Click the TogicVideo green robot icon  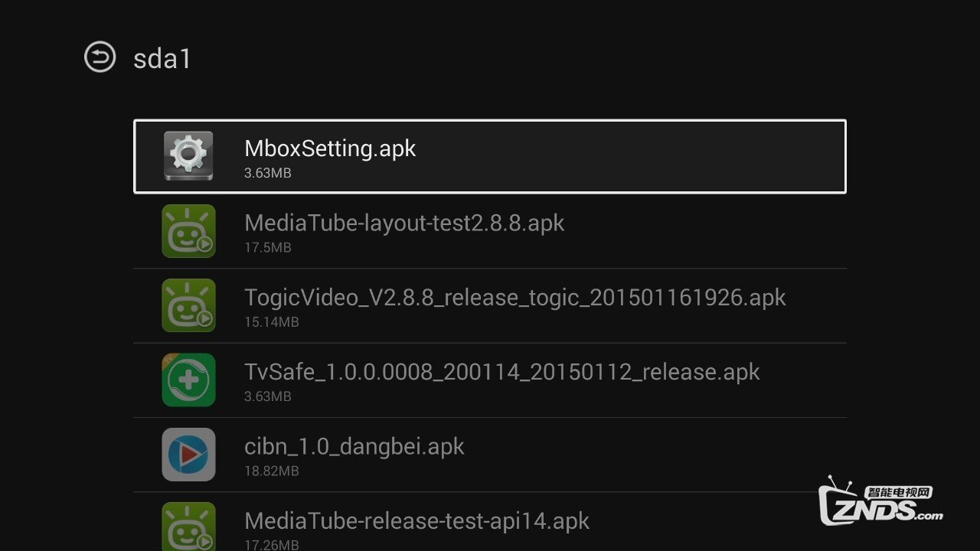(188, 305)
